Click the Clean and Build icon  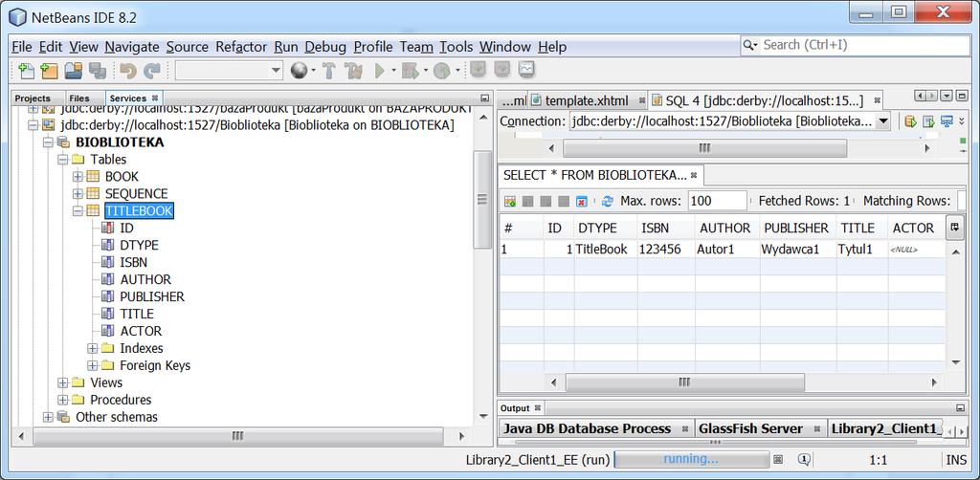pyautogui.click(x=353, y=71)
